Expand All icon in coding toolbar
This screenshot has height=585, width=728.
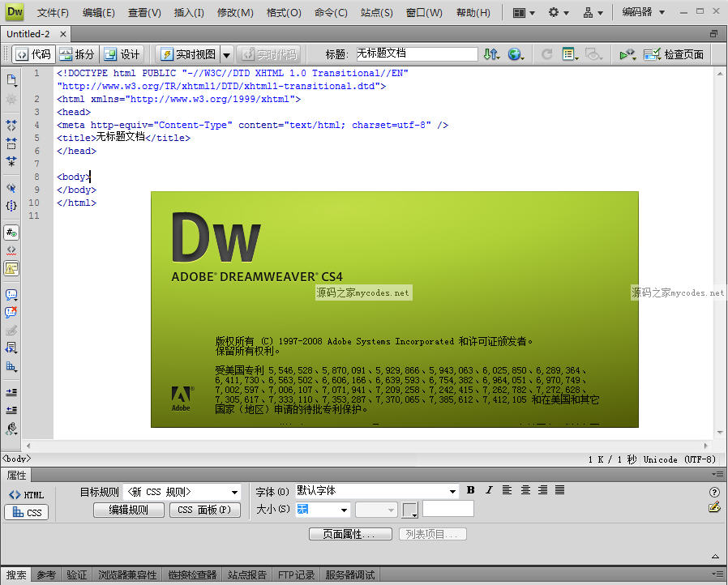tap(11, 161)
